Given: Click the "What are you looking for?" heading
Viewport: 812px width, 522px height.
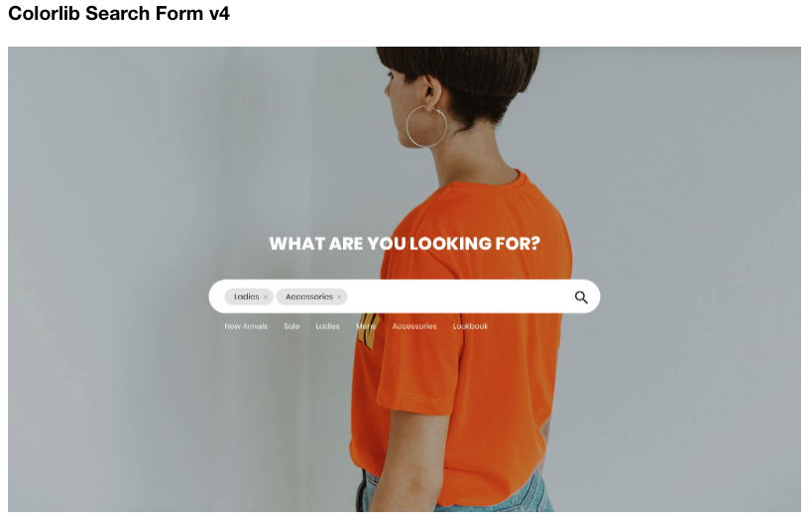Looking at the screenshot, I should coord(405,244).
